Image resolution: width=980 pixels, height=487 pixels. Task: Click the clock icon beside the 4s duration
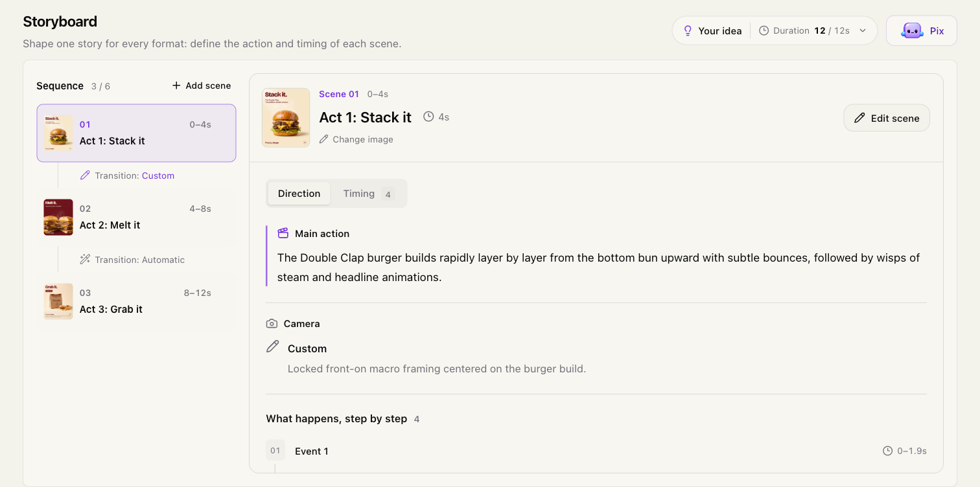[428, 117]
